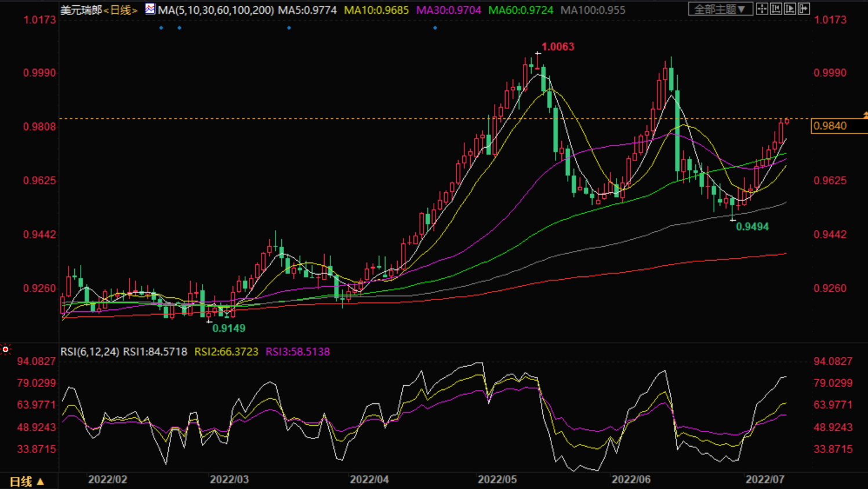Click the jump-to-start range icon
This screenshot has width=868, height=489.
click(x=776, y=9)
